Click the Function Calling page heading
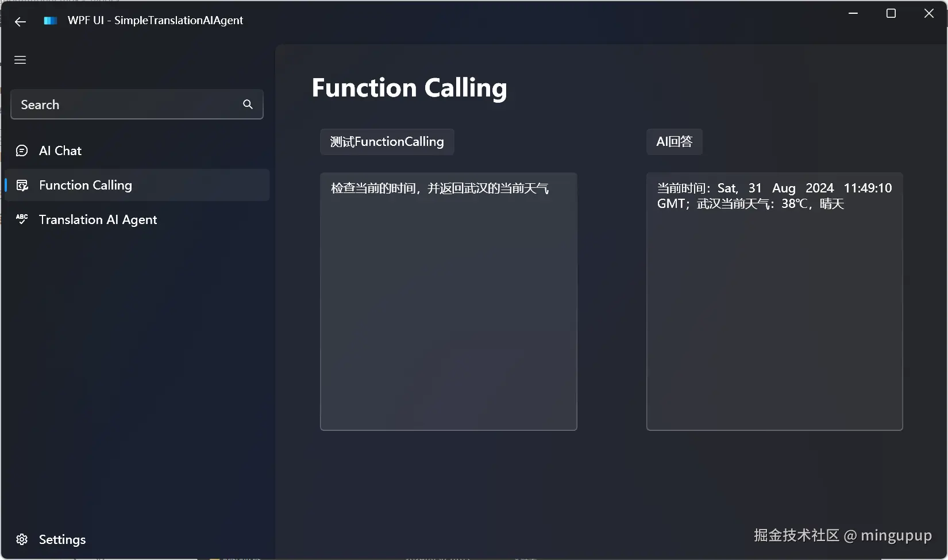948x560 pixels. (410, 88)
